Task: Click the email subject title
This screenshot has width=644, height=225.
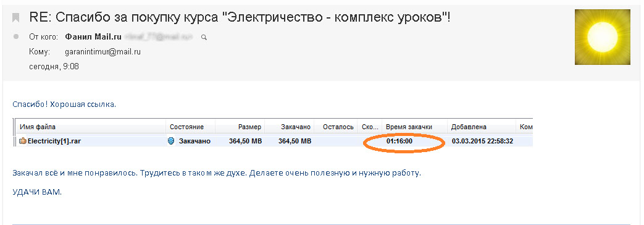Action: pyautogui.click(x=240, y=17)
